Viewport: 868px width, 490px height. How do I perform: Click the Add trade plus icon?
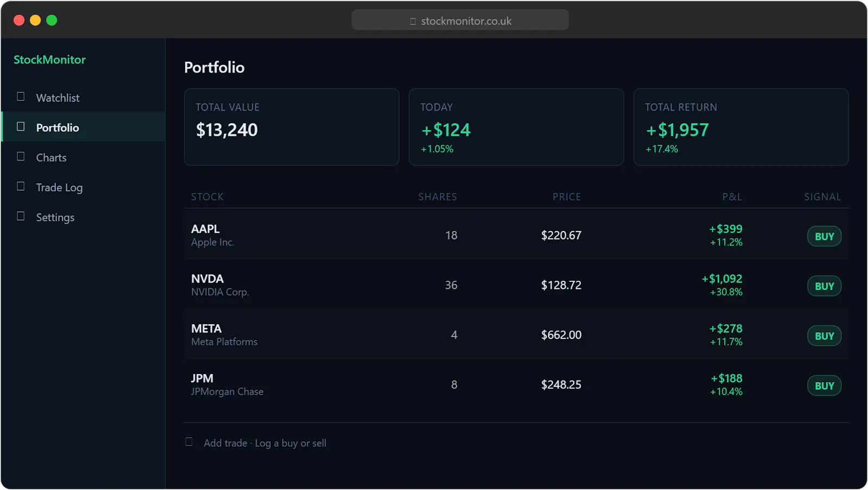(x=189, y=442)
